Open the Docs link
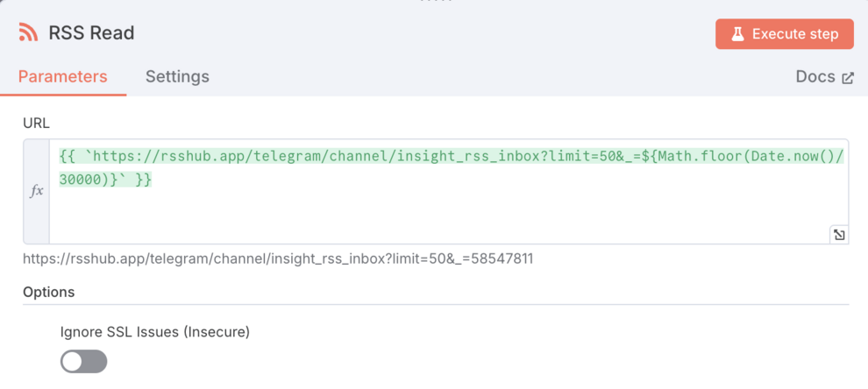The height and width of the screenshot is (389, 868). coord(815,76)
